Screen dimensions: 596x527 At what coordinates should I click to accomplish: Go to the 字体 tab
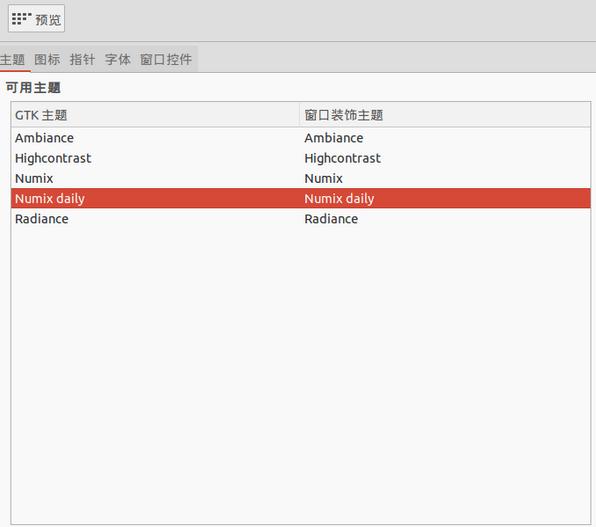118,60
